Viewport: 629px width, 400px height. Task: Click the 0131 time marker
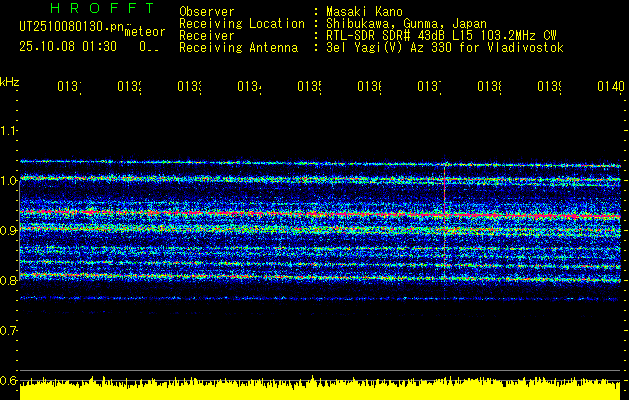(69, 86)
